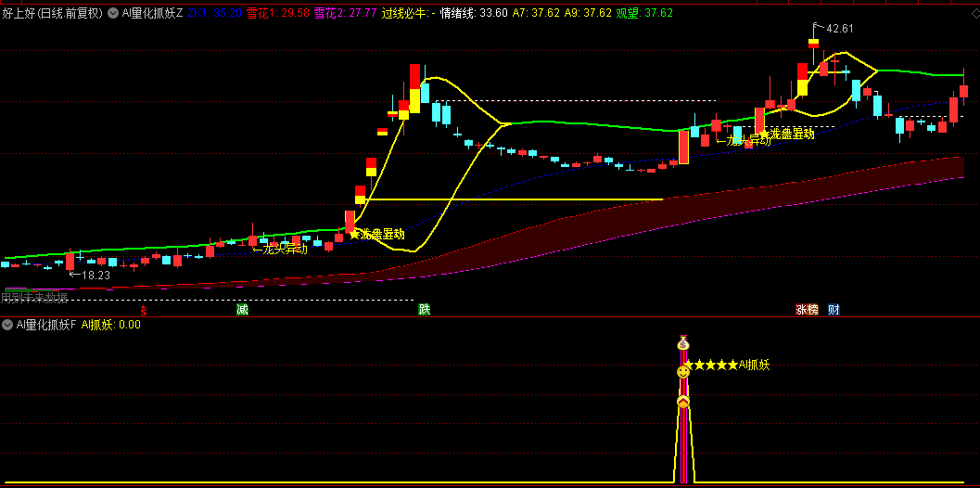
Task: Click the stock title 好上好(日线.前复权)
Action: click(52, 12)
